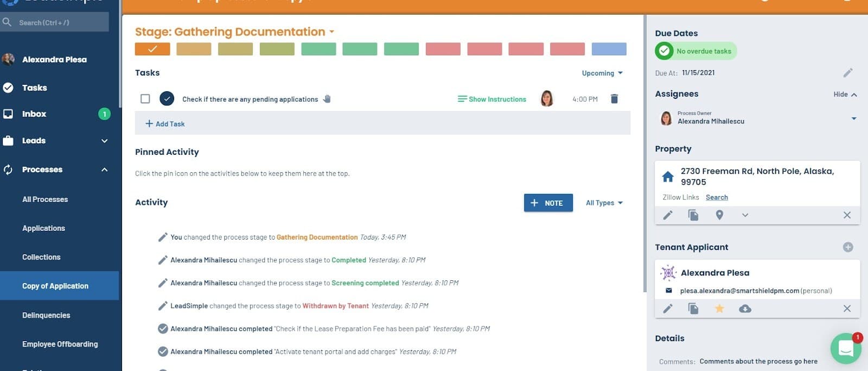The width and height of the screenshot is (868, 371).
Task: Copy the tenant applicant contact icon
Action: click(693, 309)
